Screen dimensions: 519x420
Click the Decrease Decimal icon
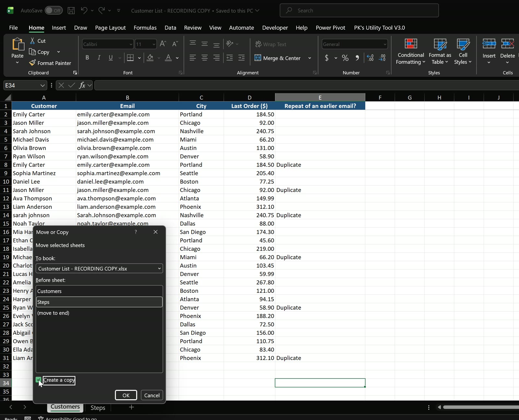coord(382,58)
